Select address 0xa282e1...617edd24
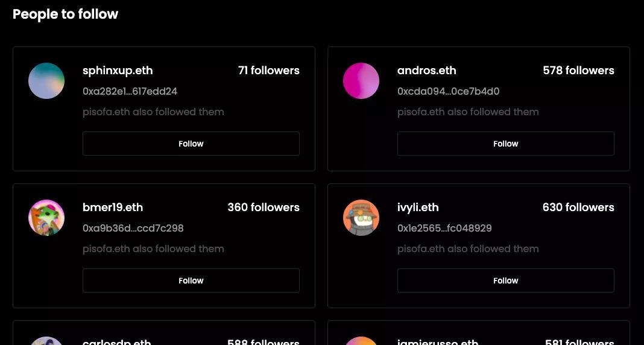644x345 pixels. 130,91
